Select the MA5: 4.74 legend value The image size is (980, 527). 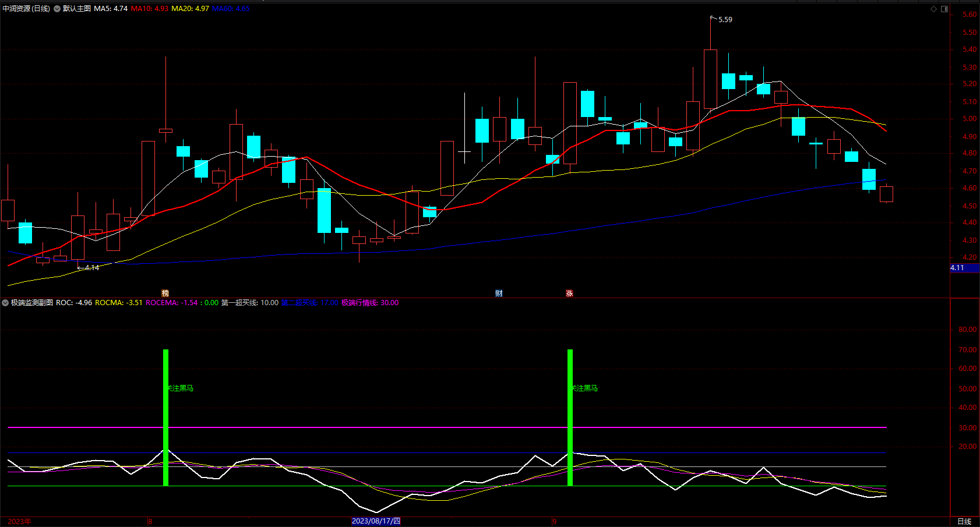[x=111, y=9]
